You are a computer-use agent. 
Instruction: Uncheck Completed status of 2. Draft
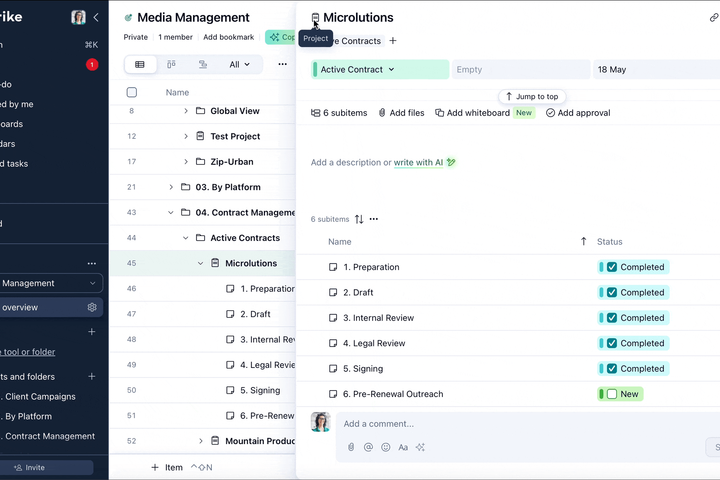(x=612, y=293)
